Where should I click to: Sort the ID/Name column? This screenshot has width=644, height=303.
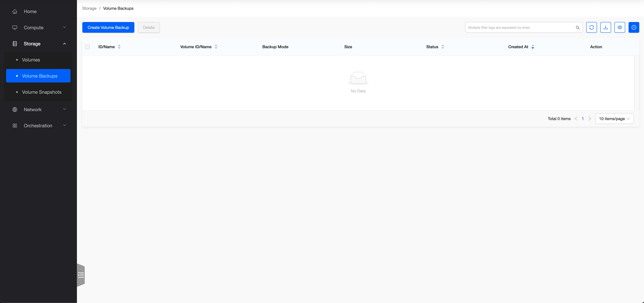[x=119, y=47]
